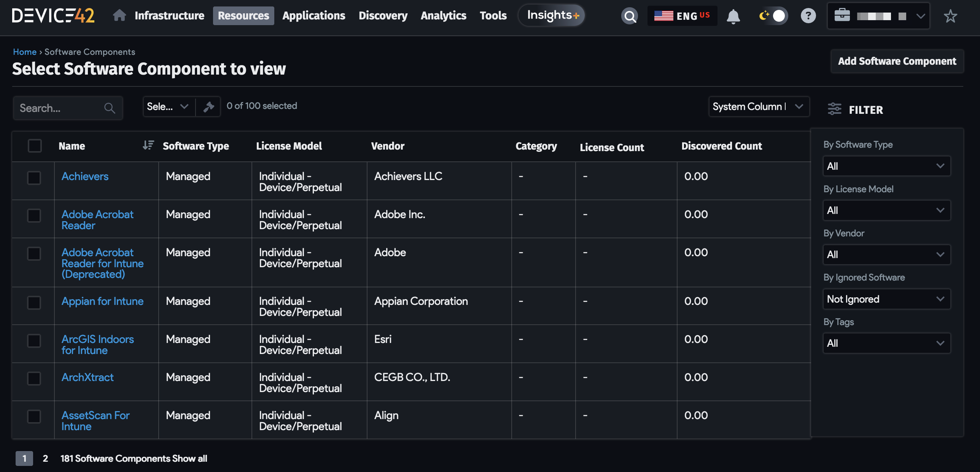Expand the By Vendor filter dropdown
This screenshot has height=472, width=980.
pyautogui.click(x=886, y=254)
